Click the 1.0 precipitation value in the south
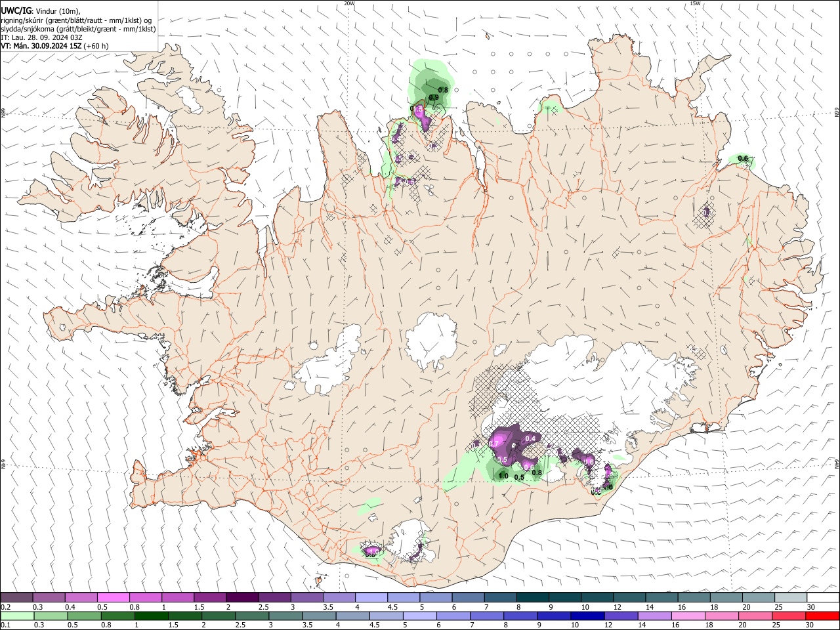This screenshot has height=630, width=840. click(x=503, y=476)
